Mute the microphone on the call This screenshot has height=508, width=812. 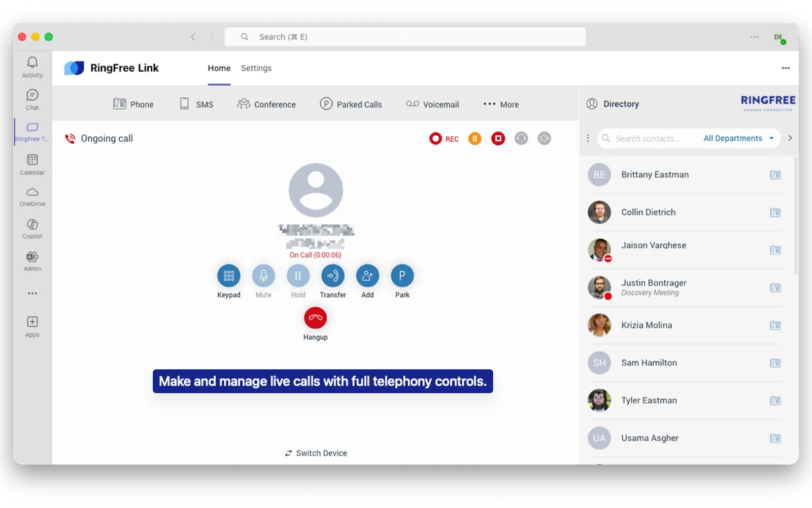(x=263, y=276)
